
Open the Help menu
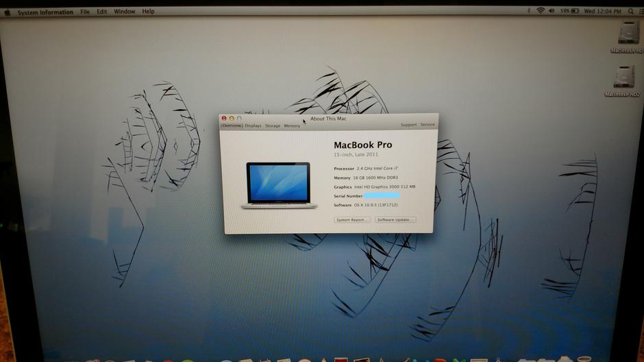pyautogui.click(x=148, y=12)
